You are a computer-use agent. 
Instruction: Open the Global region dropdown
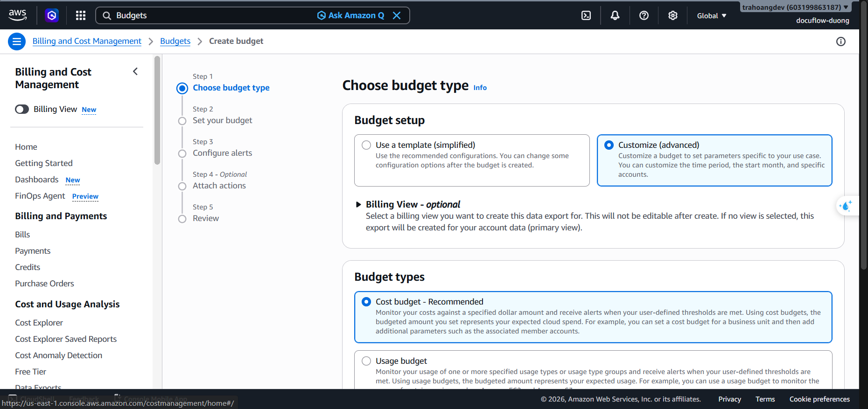(712, 16)
